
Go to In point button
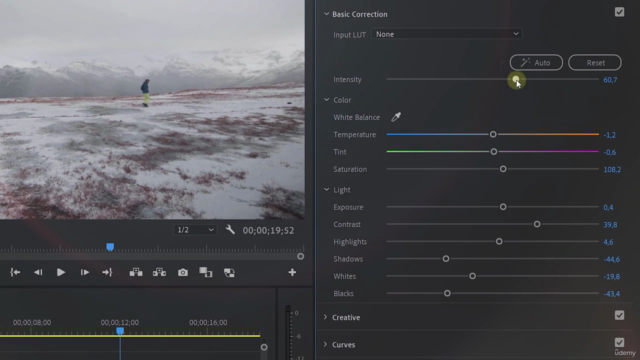pos(15,272)
